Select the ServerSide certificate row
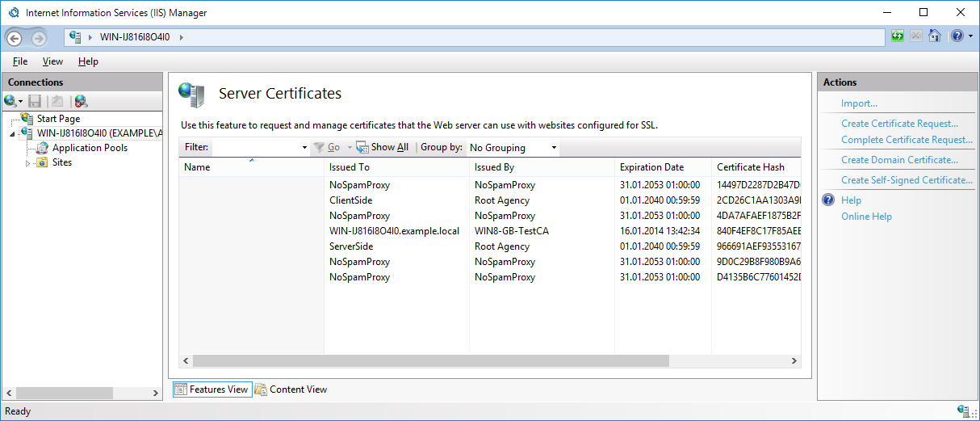This screenshot has height=421, width=980. (490, 246)
